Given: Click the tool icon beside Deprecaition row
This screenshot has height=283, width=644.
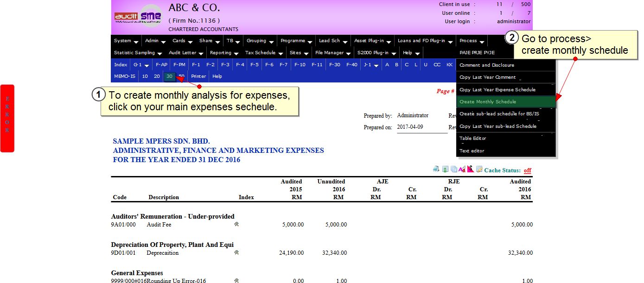Looking at the screenshot, I should coord(236,252).
